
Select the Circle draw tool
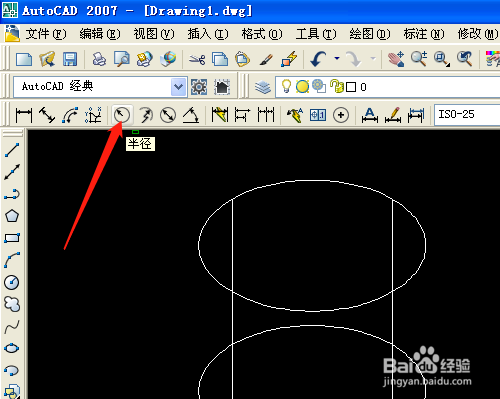[x=12, y=282]
